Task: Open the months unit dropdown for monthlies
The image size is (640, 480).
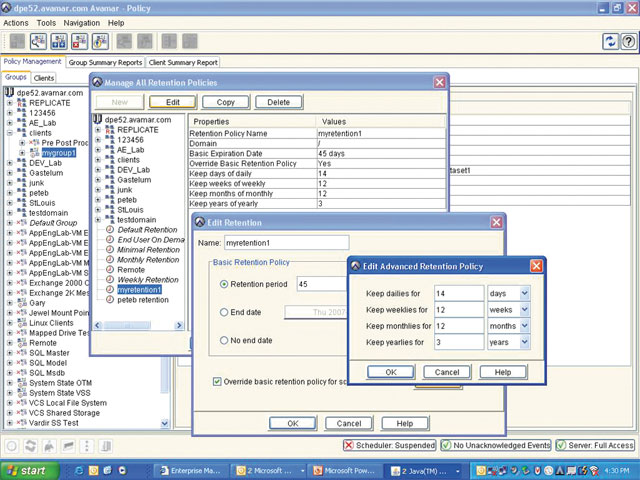Action: (525, 326)
